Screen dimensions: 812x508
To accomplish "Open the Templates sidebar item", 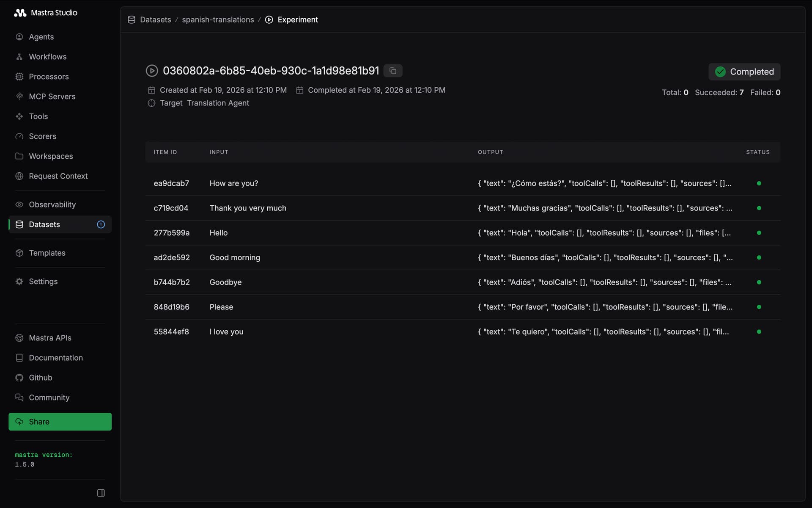I will point(47,253).
